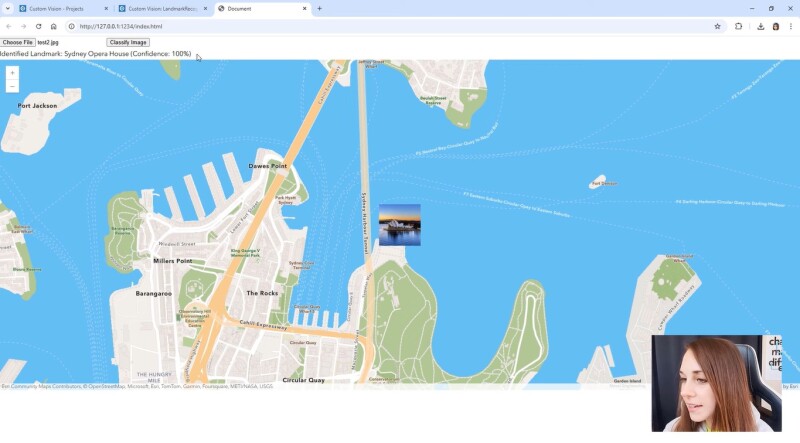Click the map zoom in plus button
Screen dimensions: 800x443
(x=12, y=73)
